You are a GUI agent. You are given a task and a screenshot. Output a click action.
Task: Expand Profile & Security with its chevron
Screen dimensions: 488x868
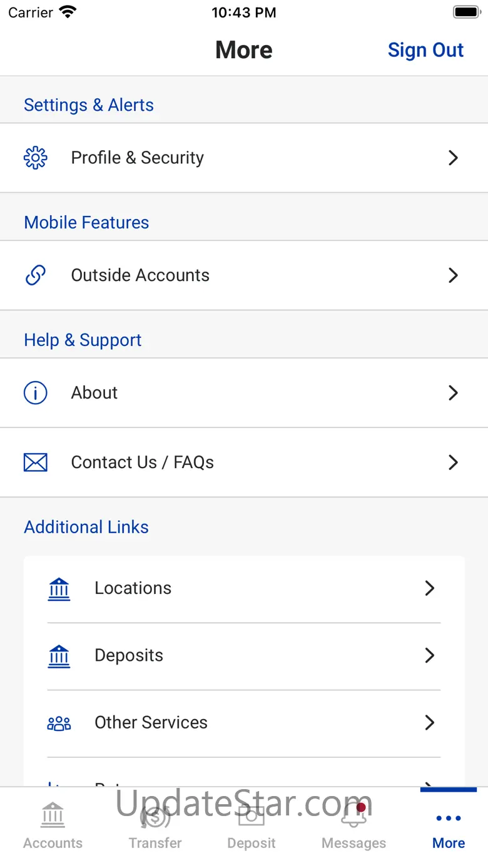tap(454, 158)
